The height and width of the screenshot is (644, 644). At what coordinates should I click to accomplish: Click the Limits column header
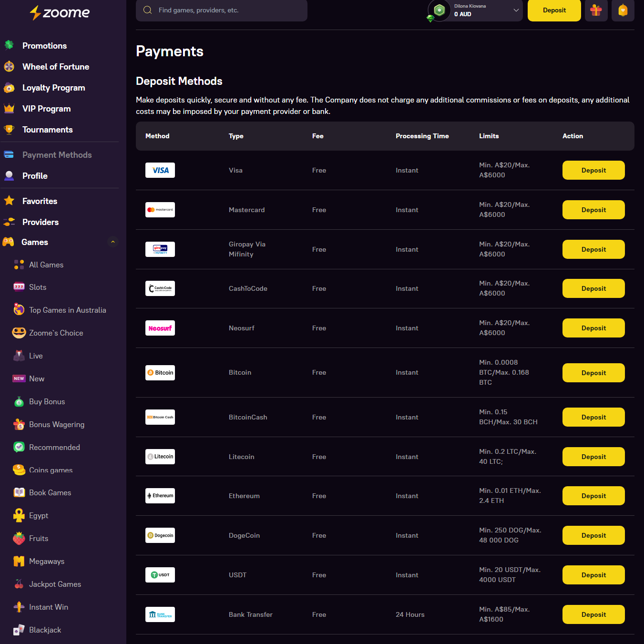(x=489, y=136)
